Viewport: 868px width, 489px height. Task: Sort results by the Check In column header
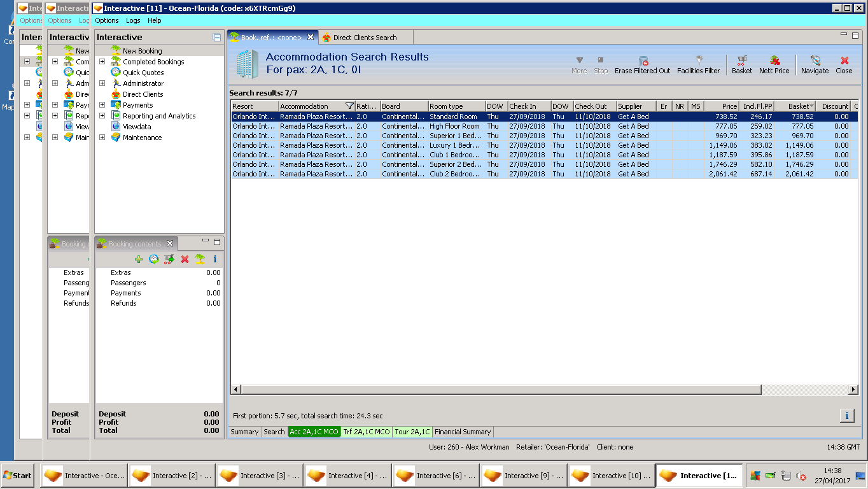[x=529, y=106]
